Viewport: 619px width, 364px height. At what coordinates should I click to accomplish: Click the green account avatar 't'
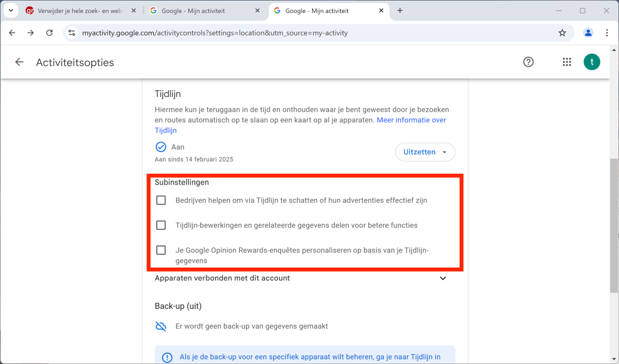[x=592, y=62]
